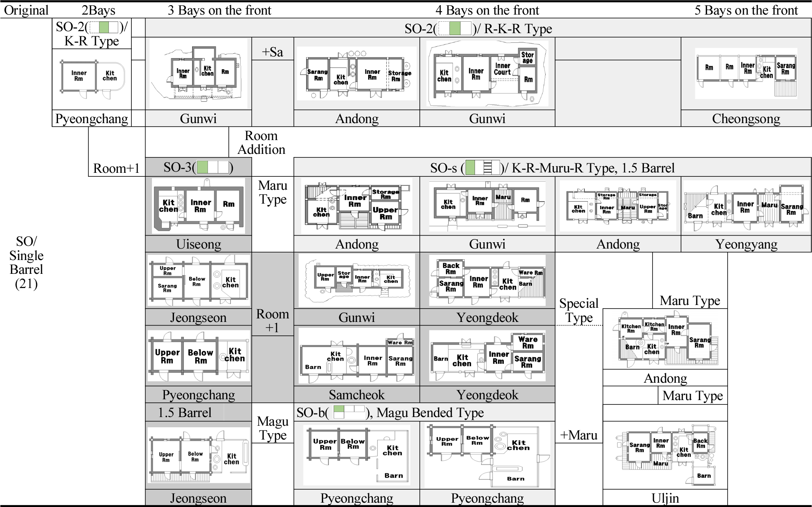Open the Yeongyang floor plan thumbnail
This screenshot has width=812, height=507.
tap(746, 206)
